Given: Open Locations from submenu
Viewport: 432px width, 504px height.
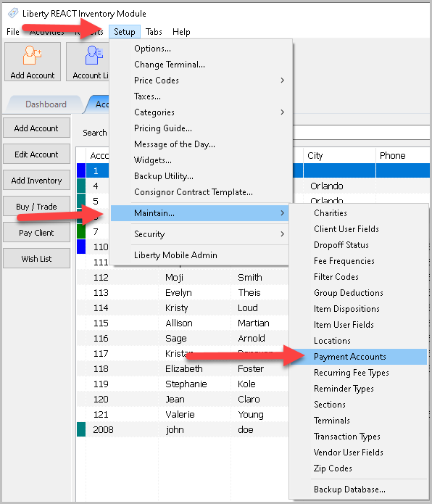Looking at the screenshot, I should point(359,341).
